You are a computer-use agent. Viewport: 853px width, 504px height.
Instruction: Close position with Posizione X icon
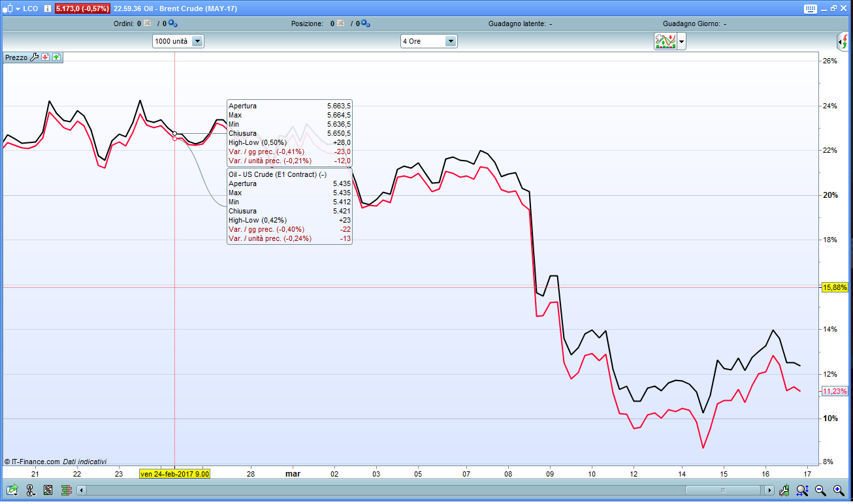click(x=340, y=24)
